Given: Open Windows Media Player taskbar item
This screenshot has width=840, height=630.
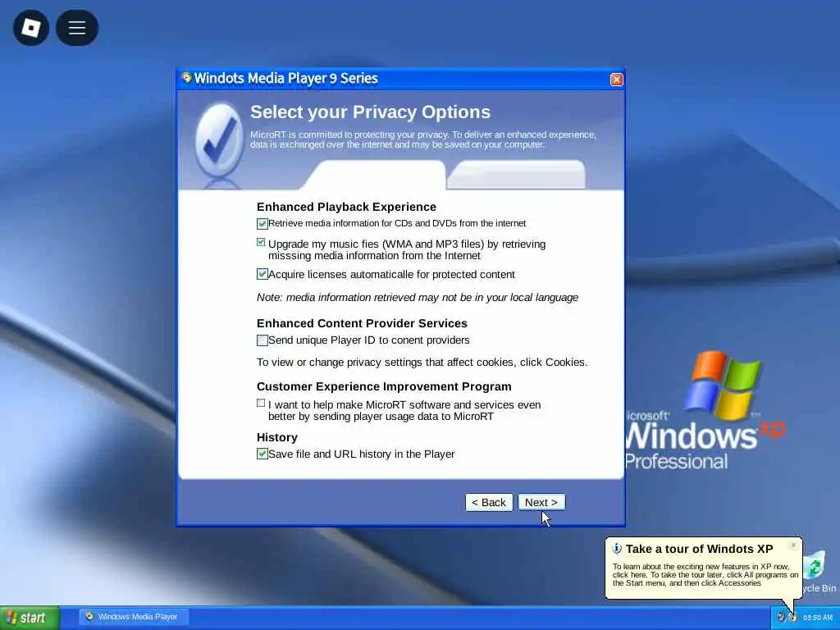Looking at the screenshot, I should click(x=134, y=617).
